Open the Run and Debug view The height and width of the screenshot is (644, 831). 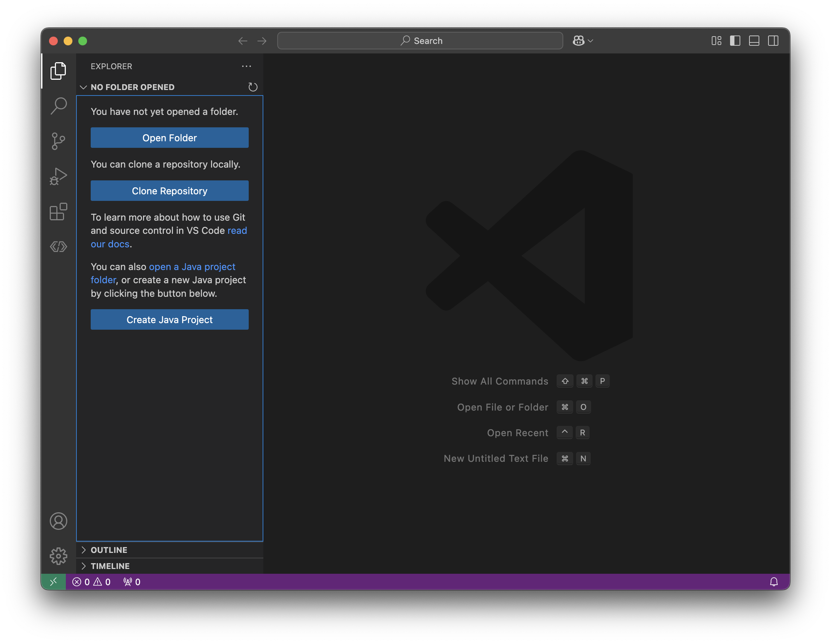tap(58, 176)
